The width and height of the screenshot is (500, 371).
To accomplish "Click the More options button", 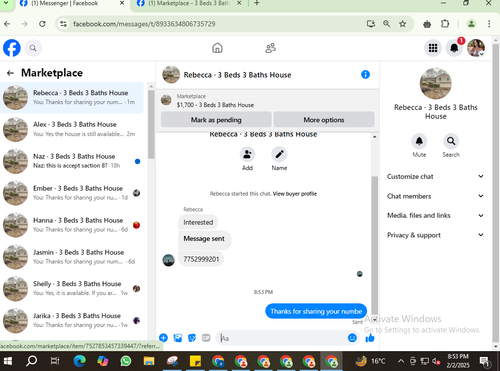I will pyautogui.click(x=324, y=120).
